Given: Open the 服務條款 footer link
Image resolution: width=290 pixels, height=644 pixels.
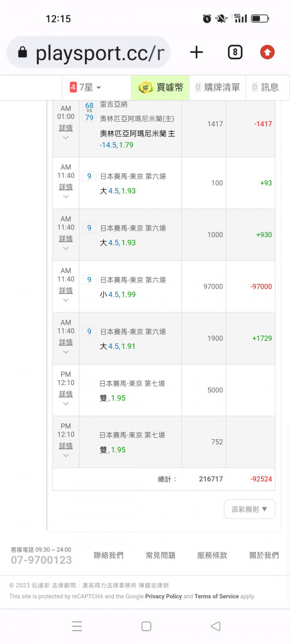Looking at the screenshot, I should click(212, 555).
